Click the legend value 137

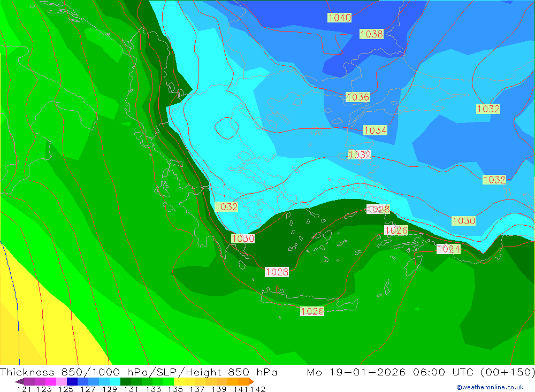coord(197,389)
